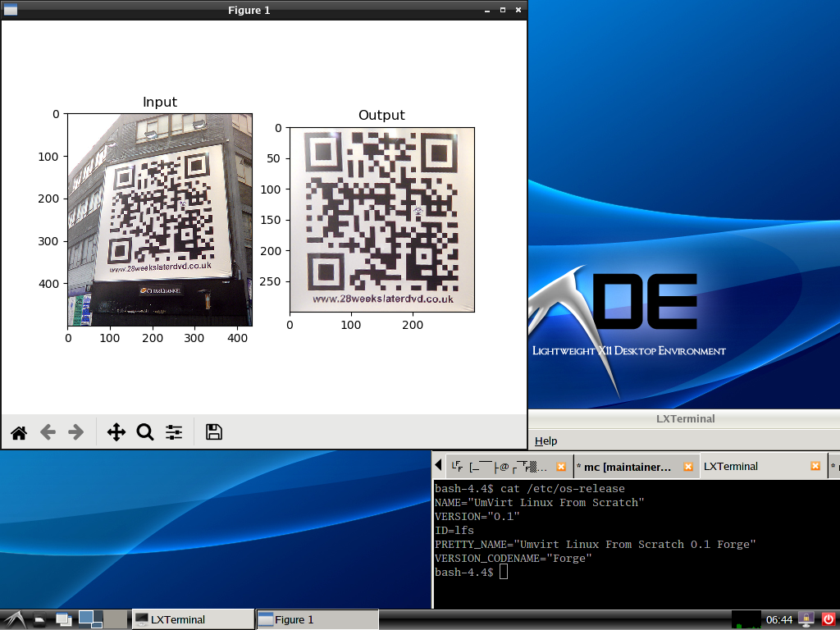Viewport: 840px width, 630px height.
Task: Click the show desktop windows icon
Action: [x=63, y=619]
